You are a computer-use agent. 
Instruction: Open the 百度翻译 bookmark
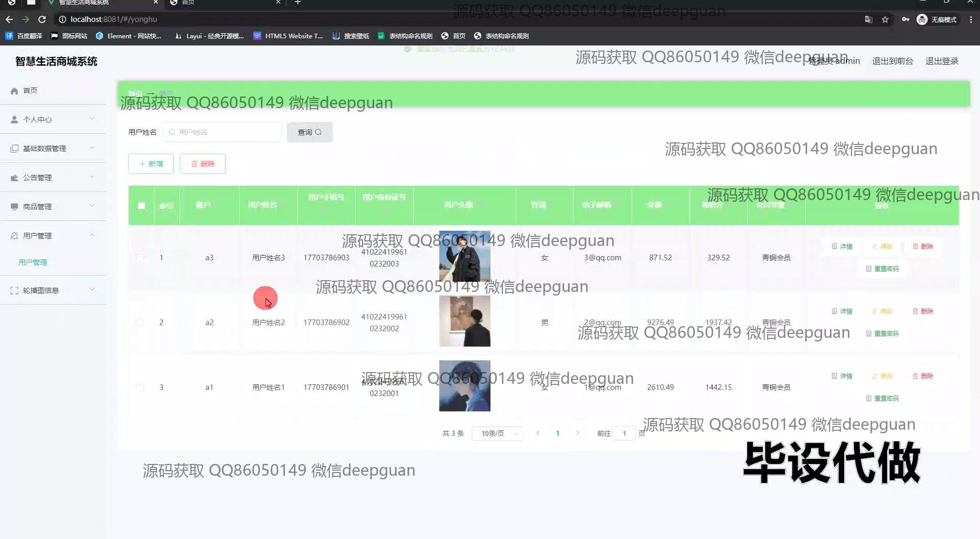pos(23,36)
